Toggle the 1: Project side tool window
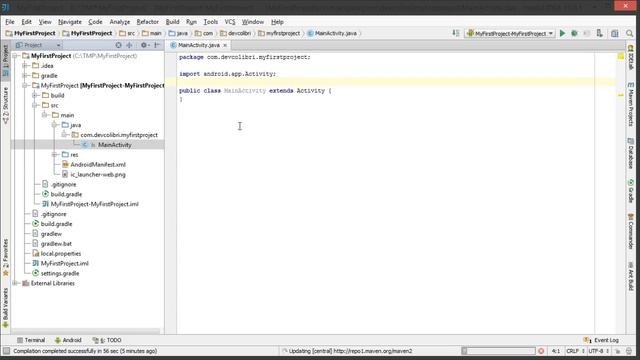640x360 pixels. click(6, 60)
